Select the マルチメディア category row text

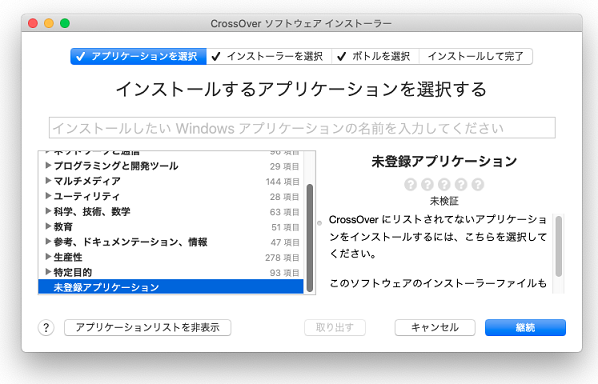[x=87, y=181]
